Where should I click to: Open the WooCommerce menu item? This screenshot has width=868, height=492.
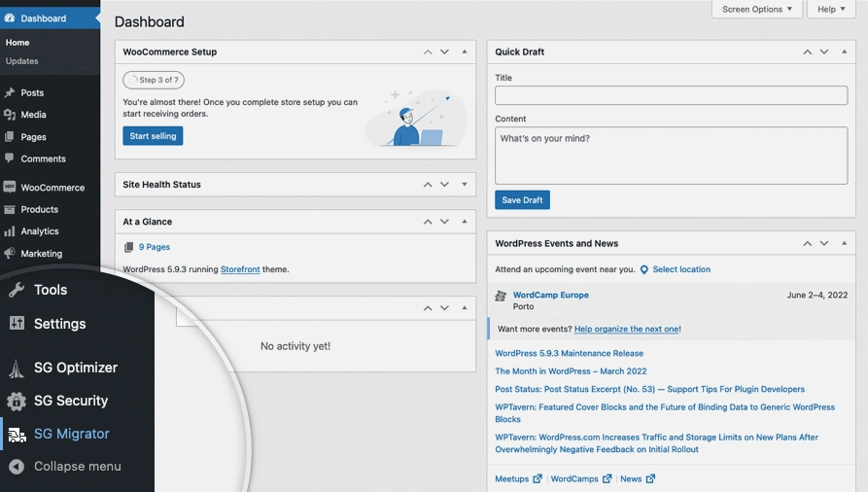click(x=52, y=188)
